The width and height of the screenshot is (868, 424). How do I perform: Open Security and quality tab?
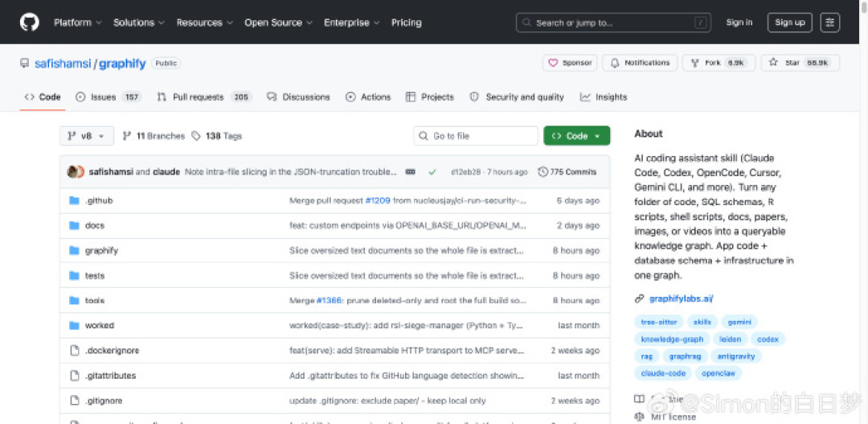click(517, 97)
